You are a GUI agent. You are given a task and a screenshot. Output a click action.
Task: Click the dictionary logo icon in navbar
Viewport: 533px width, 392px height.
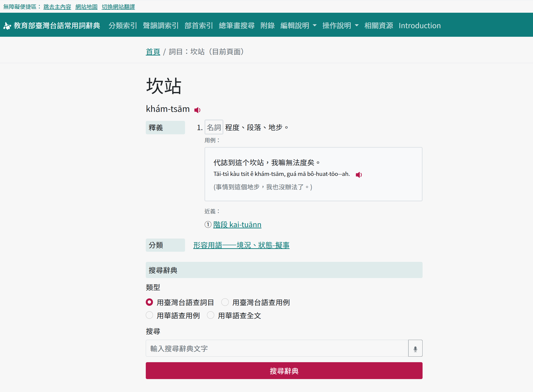pos(7,26)
